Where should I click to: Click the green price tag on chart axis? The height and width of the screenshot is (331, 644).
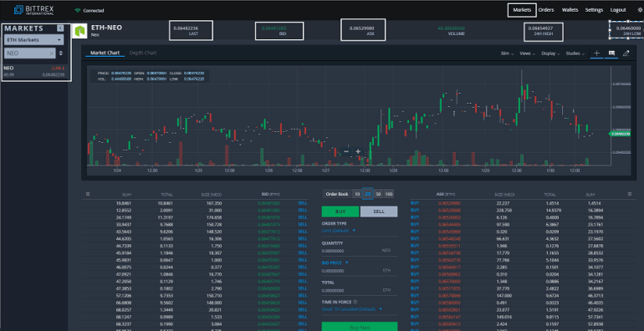[620, 134]
